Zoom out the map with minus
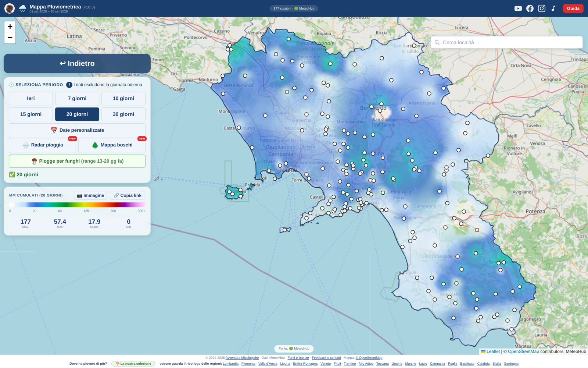 click(10, 38)
